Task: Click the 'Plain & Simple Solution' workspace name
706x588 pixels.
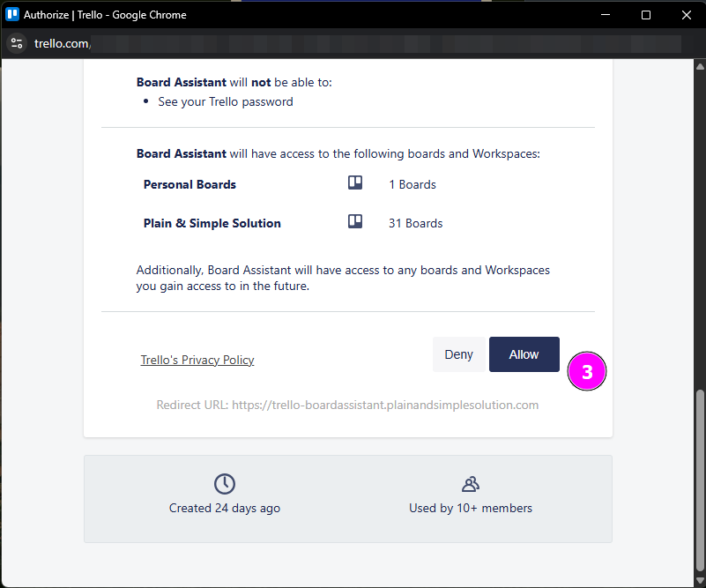Action: tap(212, 223)
